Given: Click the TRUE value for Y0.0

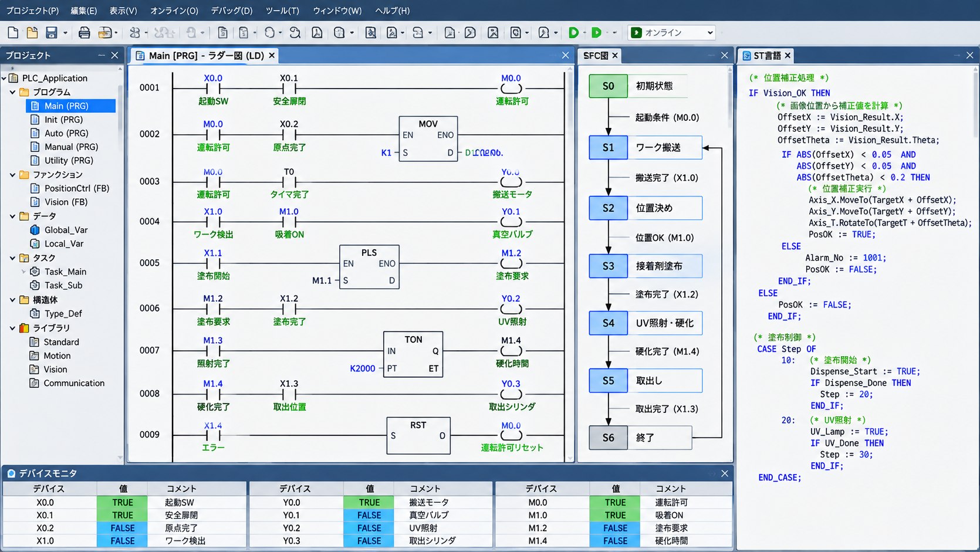Looking at the screenshot, I should [370, 503].
